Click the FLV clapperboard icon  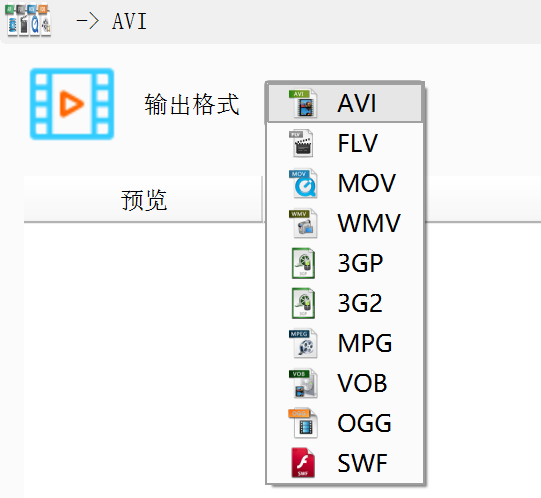[x=301, y=143]
